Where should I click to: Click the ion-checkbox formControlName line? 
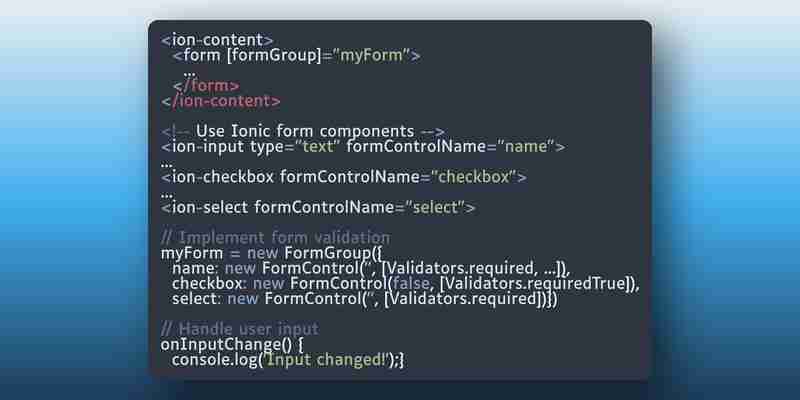click(x=344, y=177)
